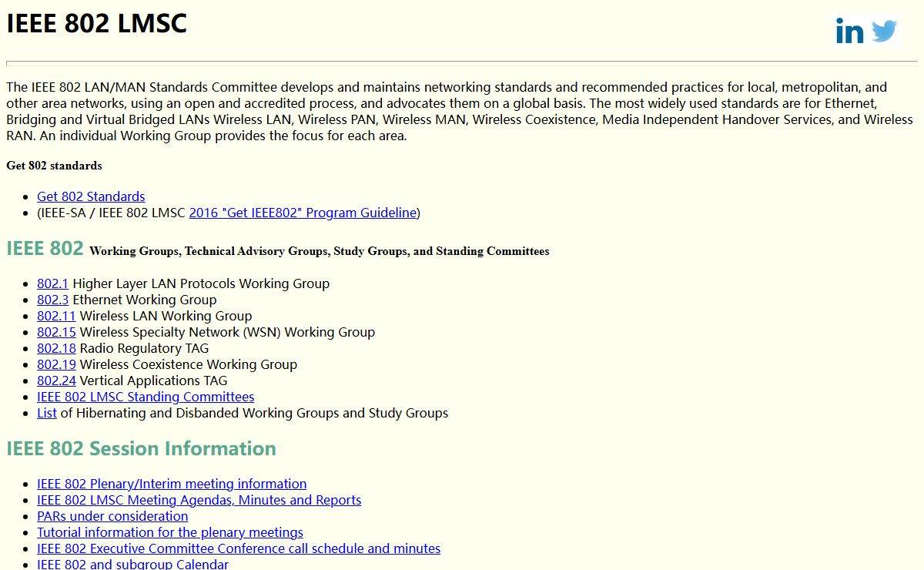Image resolution: width=924 pixels, height=570 pixels.
Task: Open the 802.3 Ethernet link
Action: (52, 300)
